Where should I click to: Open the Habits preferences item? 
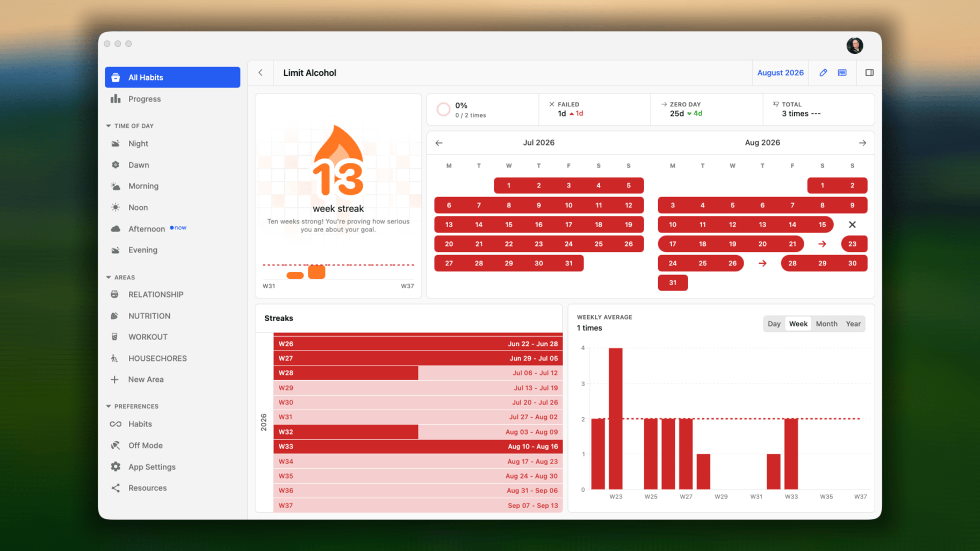click(172, 424)
